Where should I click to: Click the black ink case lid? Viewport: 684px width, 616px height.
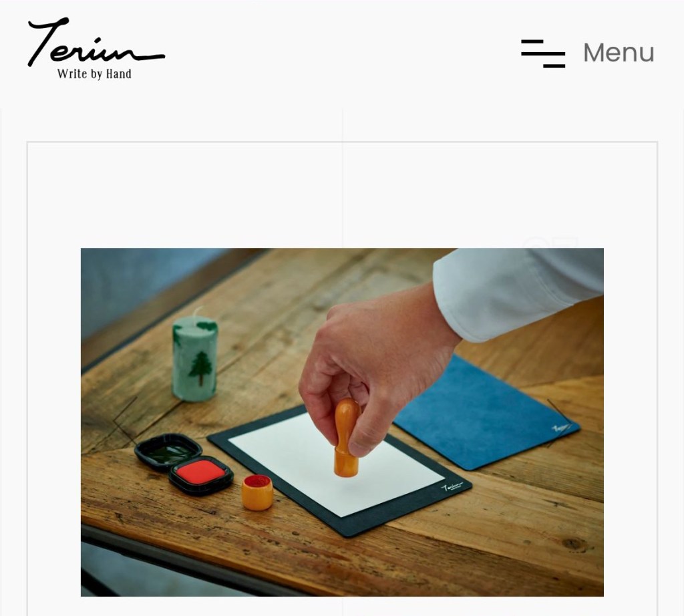168,451
